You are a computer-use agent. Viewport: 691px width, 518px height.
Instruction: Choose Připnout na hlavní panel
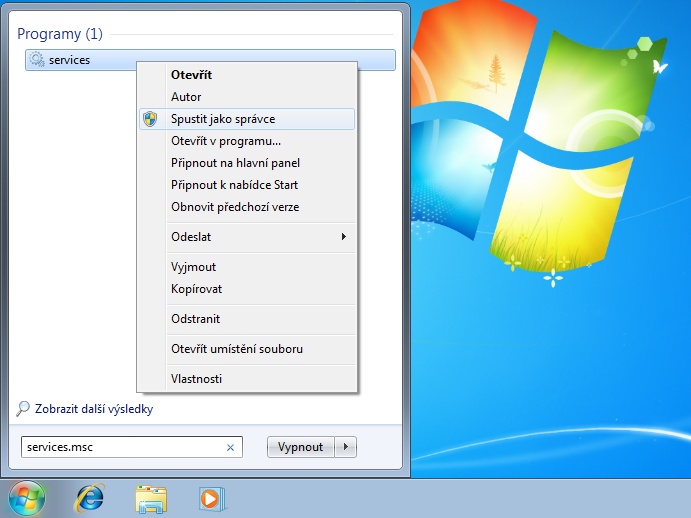pyautogui.click(x=235, y=163)
